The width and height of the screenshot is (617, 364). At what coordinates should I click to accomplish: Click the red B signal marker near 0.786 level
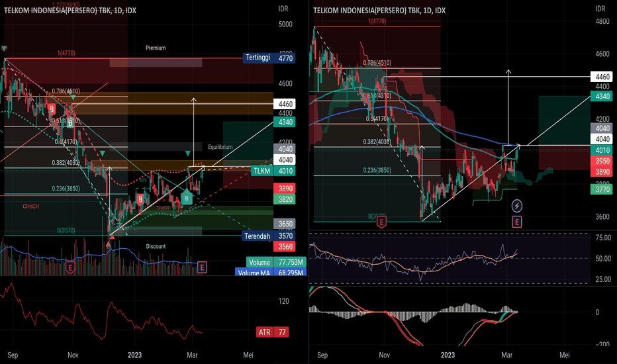point(52,109)
